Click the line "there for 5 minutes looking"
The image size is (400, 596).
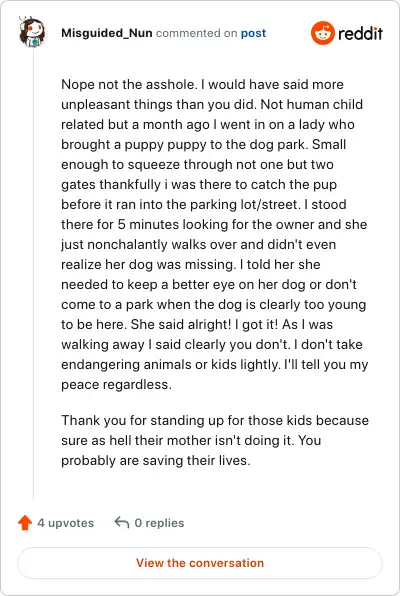tap(214, 224)
